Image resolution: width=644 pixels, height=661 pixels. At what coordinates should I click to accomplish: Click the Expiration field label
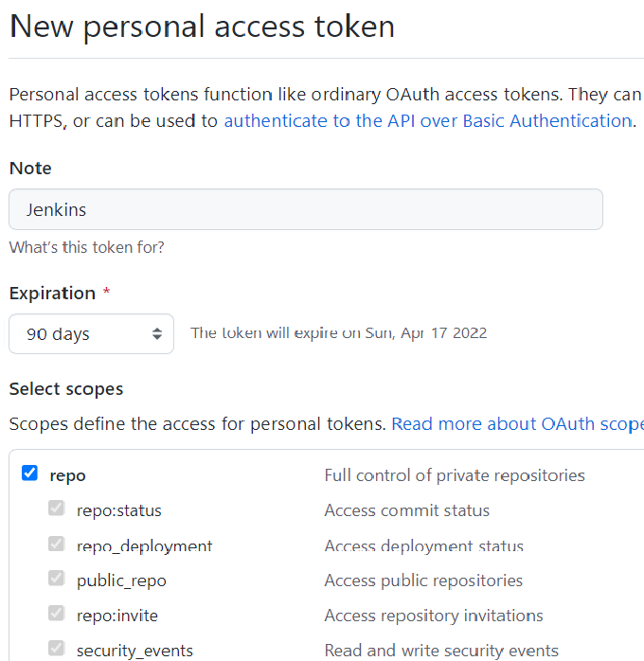point(53,293)
